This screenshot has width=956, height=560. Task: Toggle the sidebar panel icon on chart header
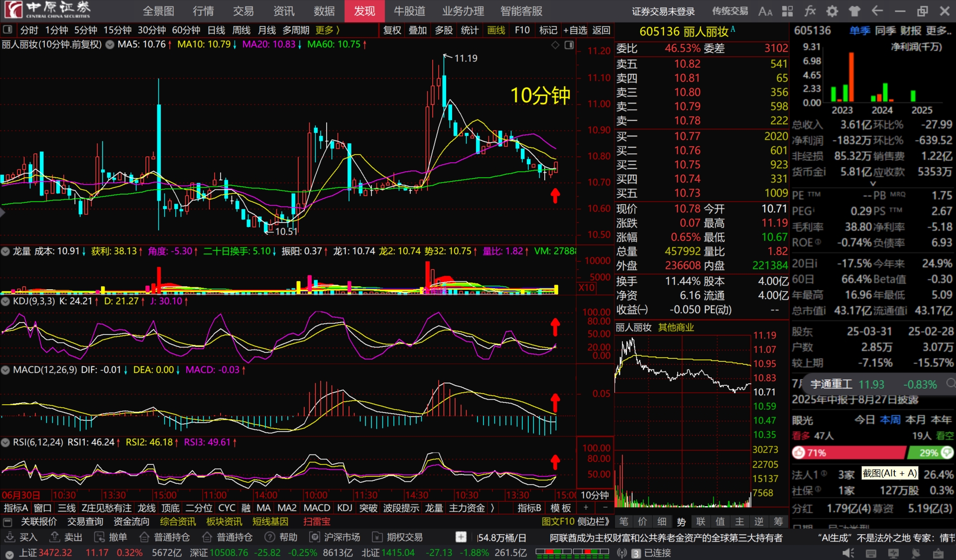(x=569, y=45)
